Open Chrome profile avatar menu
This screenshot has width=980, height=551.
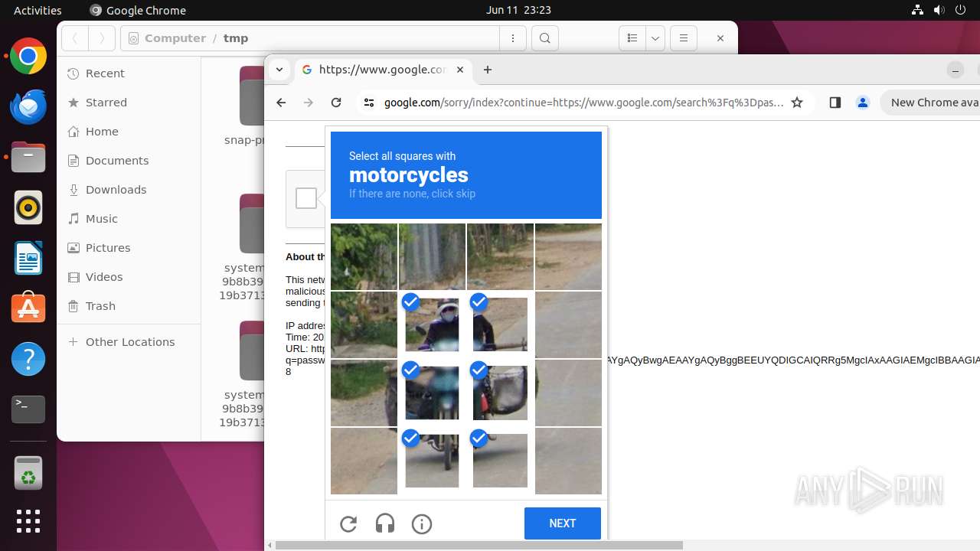863,103
